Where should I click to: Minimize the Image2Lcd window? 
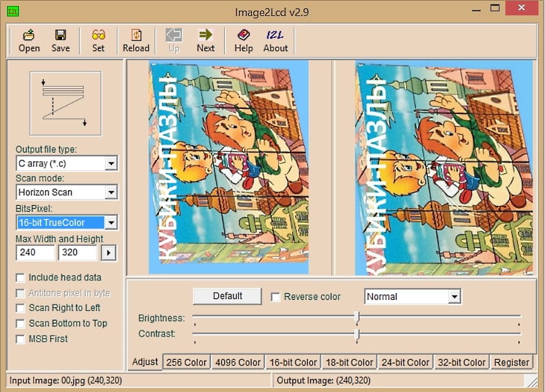point(476,9)
